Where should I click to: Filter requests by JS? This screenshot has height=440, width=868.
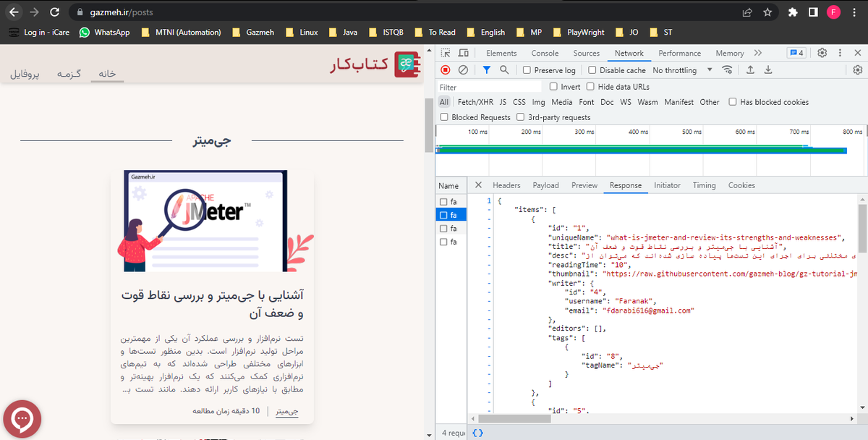point(503,102)
